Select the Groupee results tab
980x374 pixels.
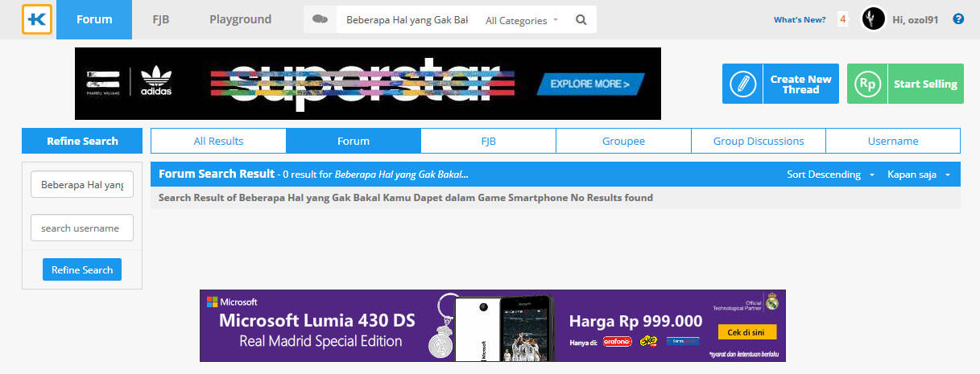[x=623, y=141]
